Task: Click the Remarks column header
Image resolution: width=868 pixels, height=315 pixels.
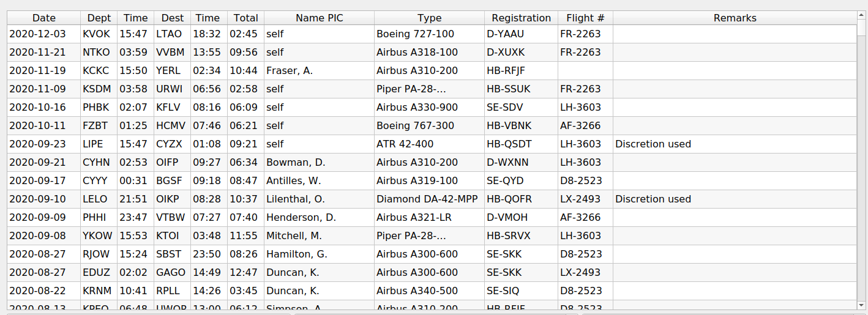Action: click(735, 18)
